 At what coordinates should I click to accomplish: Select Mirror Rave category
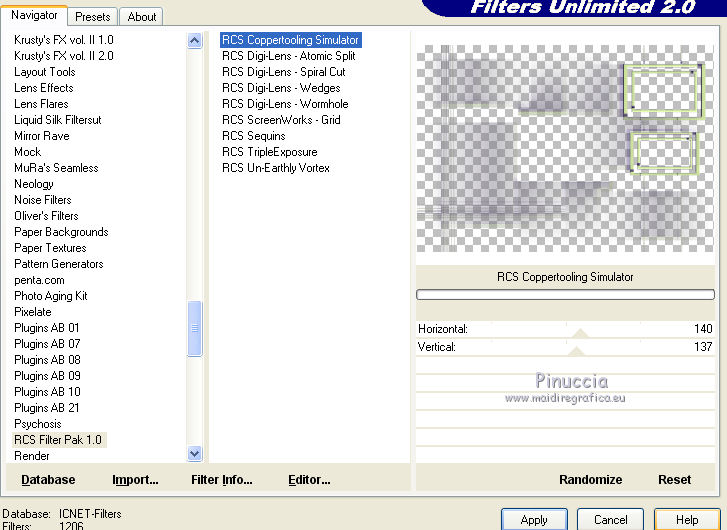pos(42,136)
